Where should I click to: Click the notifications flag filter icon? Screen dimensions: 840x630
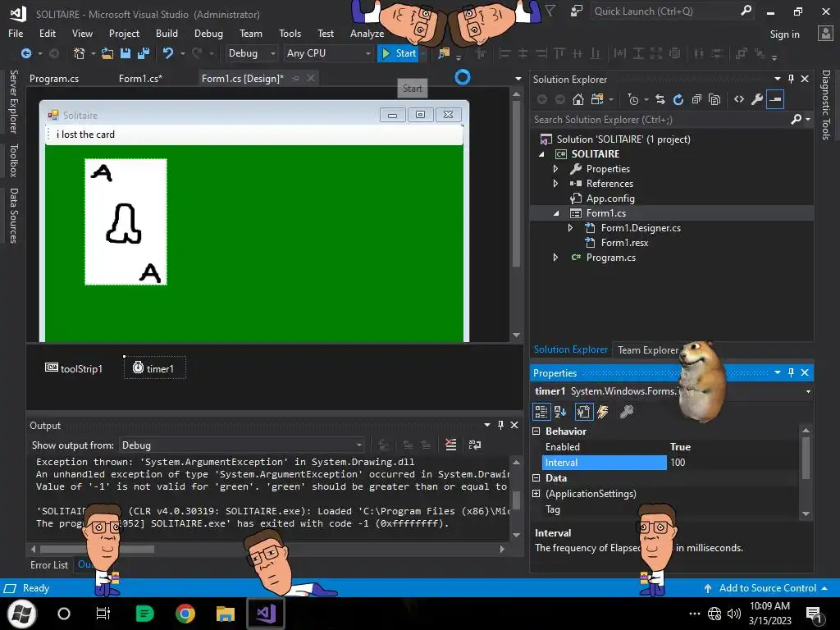pos(550,10)
